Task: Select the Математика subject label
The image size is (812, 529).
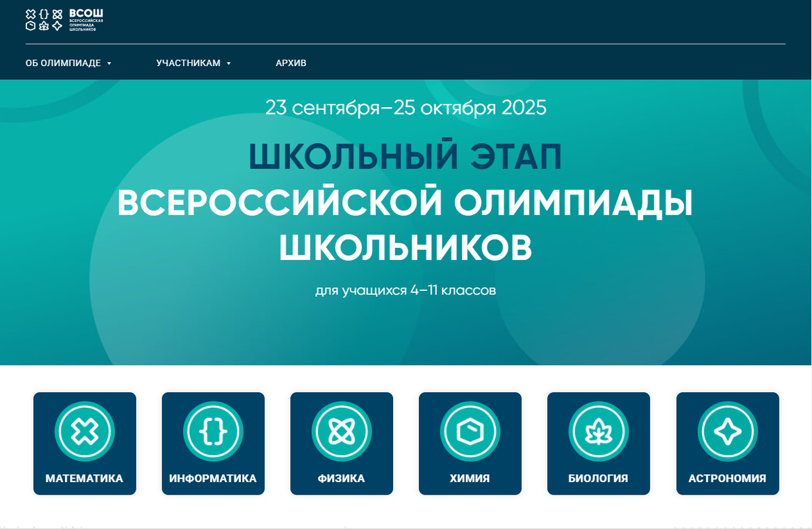Action: pos(85,479)
